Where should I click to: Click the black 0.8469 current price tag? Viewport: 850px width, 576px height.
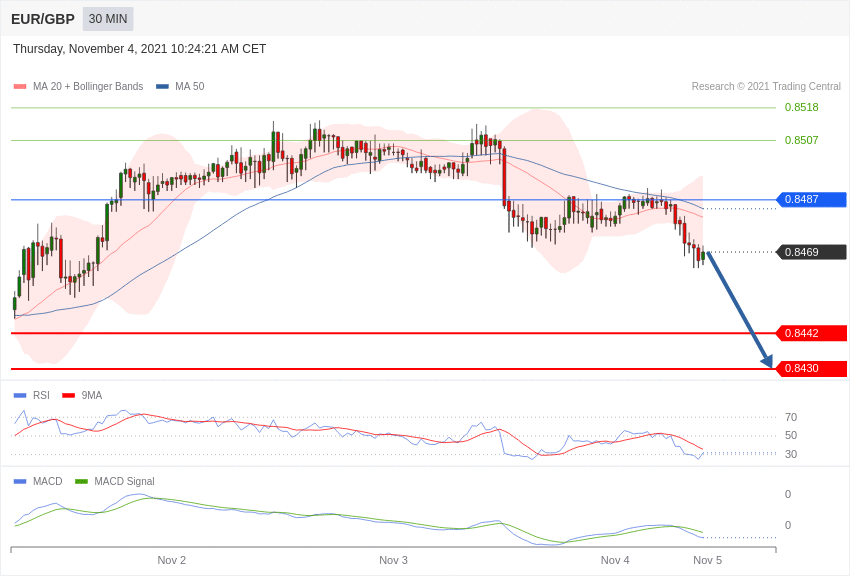[812, 252]
